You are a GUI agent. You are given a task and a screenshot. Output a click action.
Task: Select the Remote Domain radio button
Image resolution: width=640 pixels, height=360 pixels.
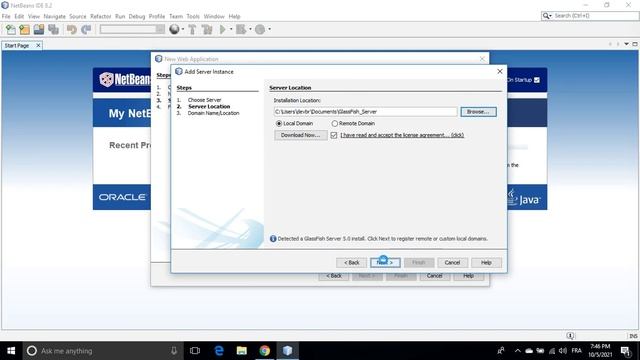335,123
